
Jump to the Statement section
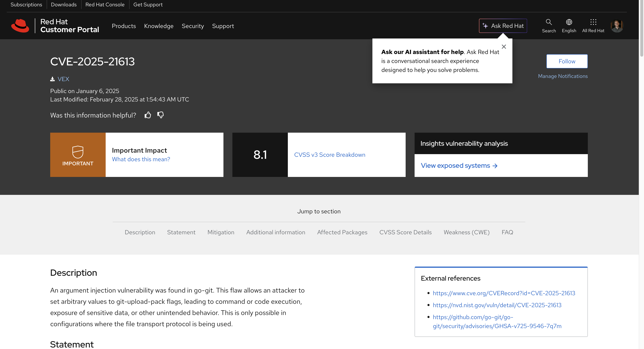click(181, 232)
